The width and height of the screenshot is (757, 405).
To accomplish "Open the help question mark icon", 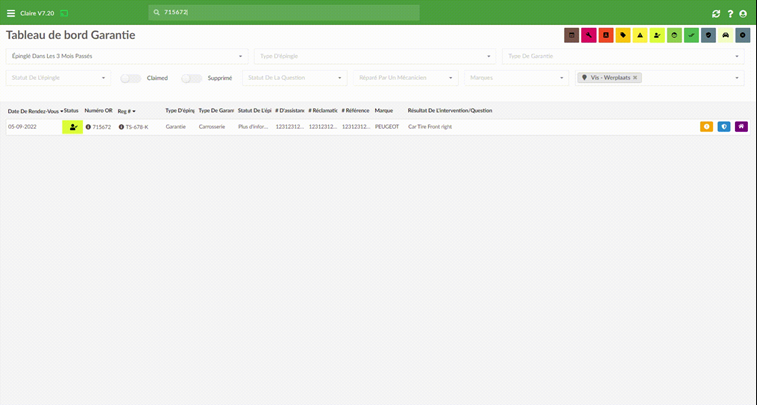I will 730,14.
